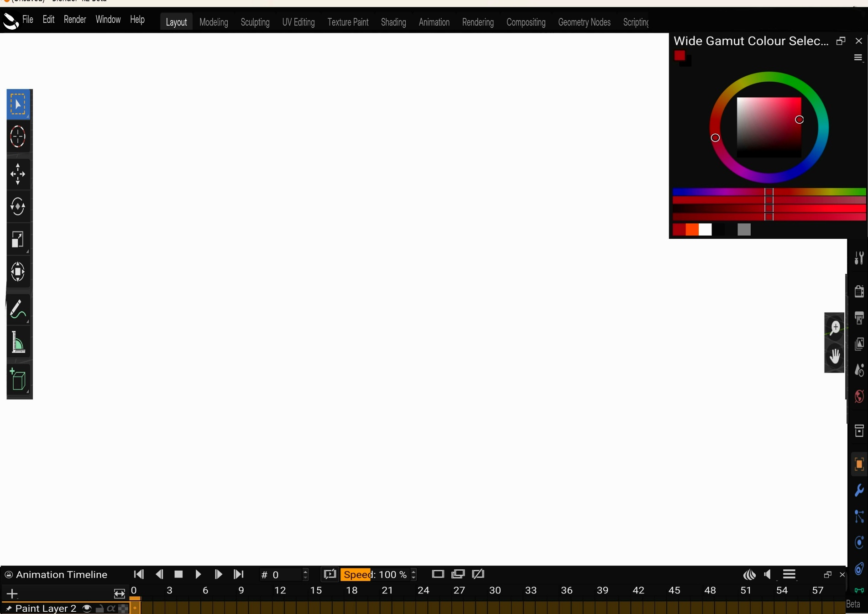Click the pan hand viewport gizmo
Image resolution: width=868 pixels, height=614 pixels.
[835, 357]
